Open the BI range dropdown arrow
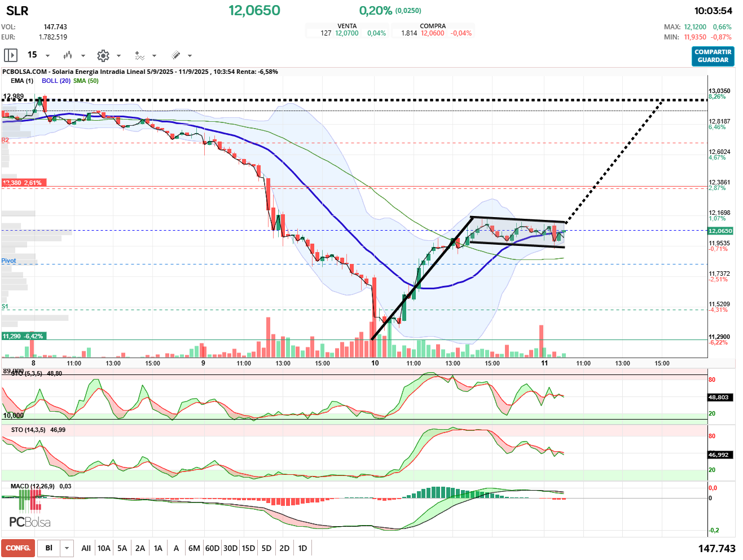 [x=67, y=548]
